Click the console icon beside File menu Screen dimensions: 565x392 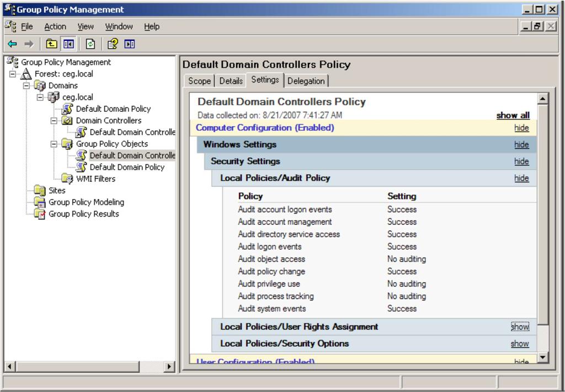pyautogui.click(x=10, y=26)
